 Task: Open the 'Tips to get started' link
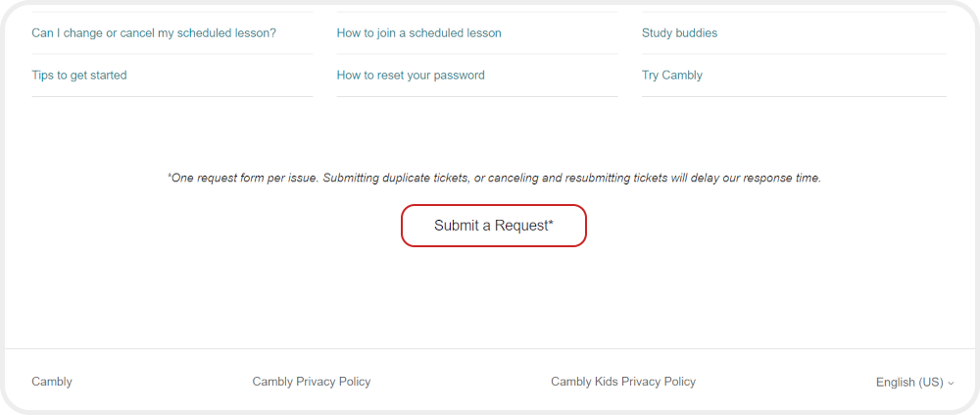79,76
